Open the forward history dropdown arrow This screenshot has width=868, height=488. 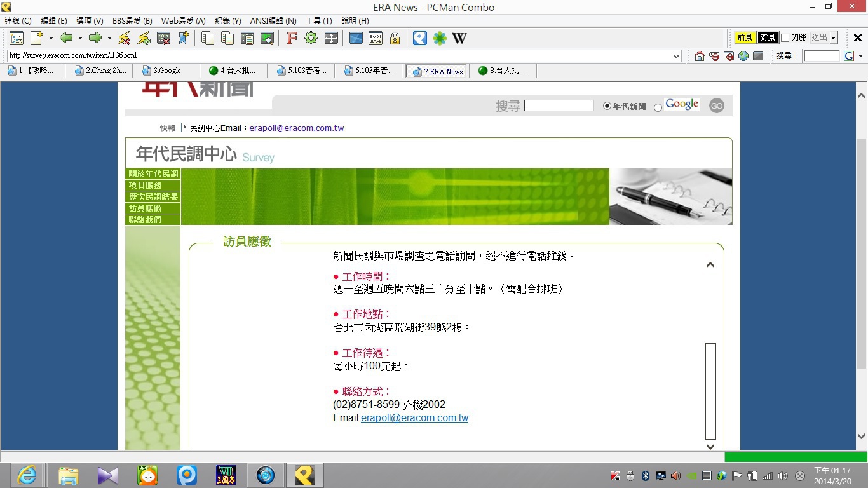tap(109, 38)
